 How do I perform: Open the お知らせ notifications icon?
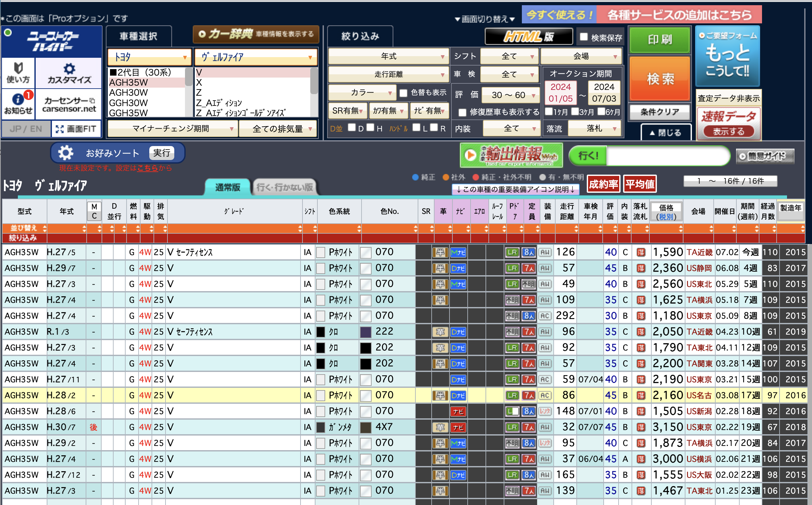(18, 104)
